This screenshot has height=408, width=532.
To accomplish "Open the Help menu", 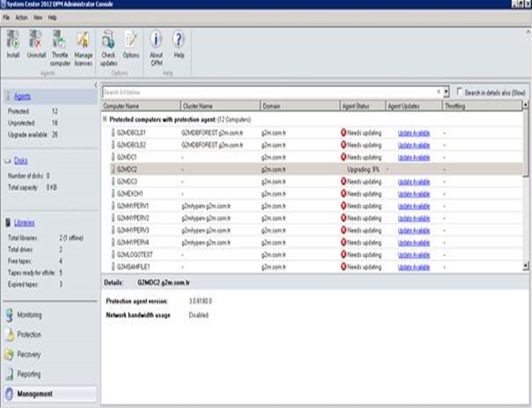I will tap(52, 17).
